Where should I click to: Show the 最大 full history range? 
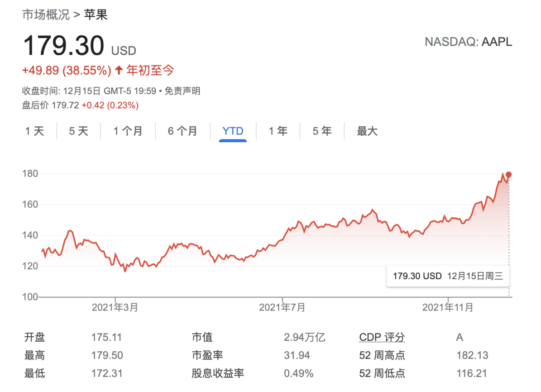click(x=367, y=131)
